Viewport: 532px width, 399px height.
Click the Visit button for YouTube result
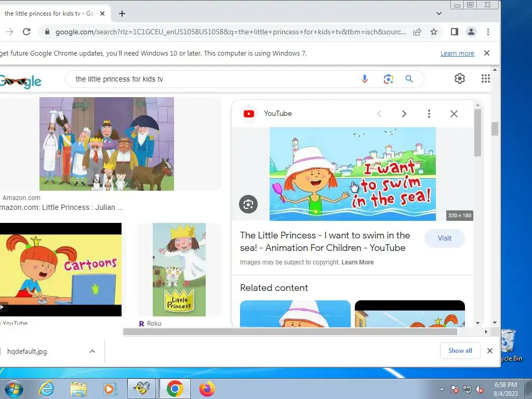pyautogui.click(x=444, y=238)
